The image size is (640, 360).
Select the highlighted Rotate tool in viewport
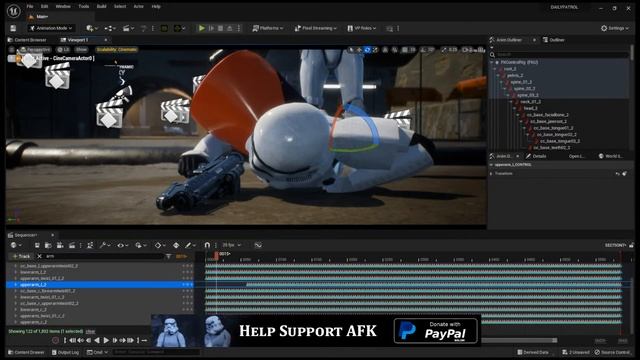(x=367, y=50)
